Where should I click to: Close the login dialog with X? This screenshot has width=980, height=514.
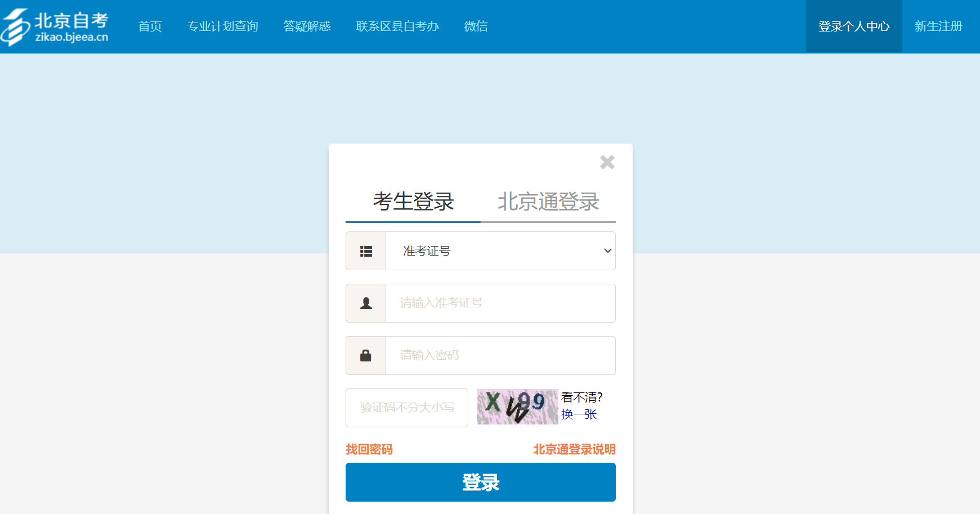click(x=607, y=162)
